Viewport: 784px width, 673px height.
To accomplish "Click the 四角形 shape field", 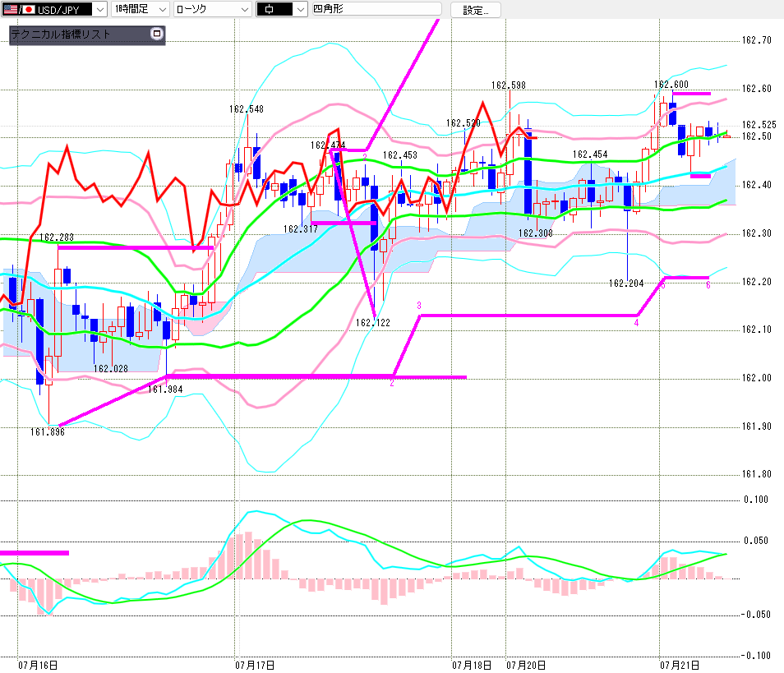I will [376, 8].
